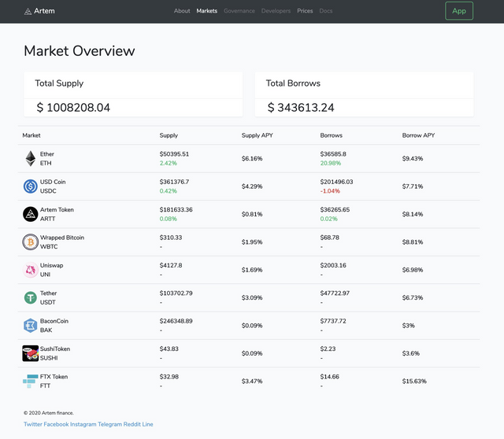Open the About nav item
The width and height of the screenshot is (504, 439).
(x=182, y=11)
